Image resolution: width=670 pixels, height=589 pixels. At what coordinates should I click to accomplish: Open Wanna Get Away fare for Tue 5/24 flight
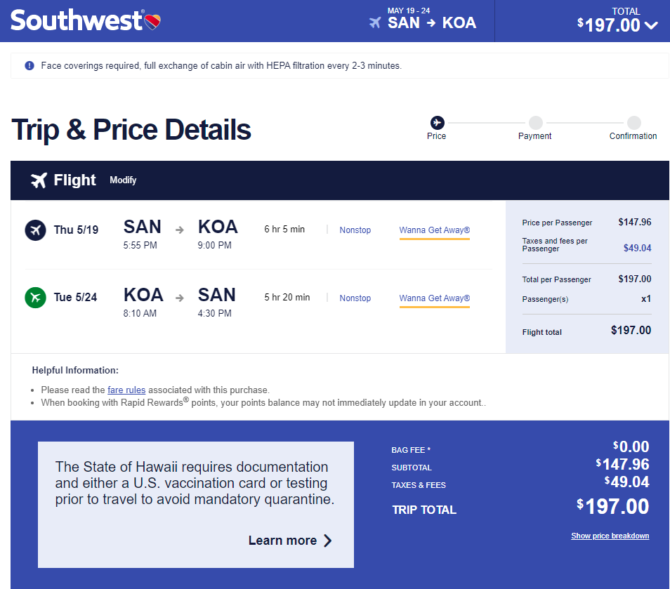pyautogui.click(x=435, y=298)
